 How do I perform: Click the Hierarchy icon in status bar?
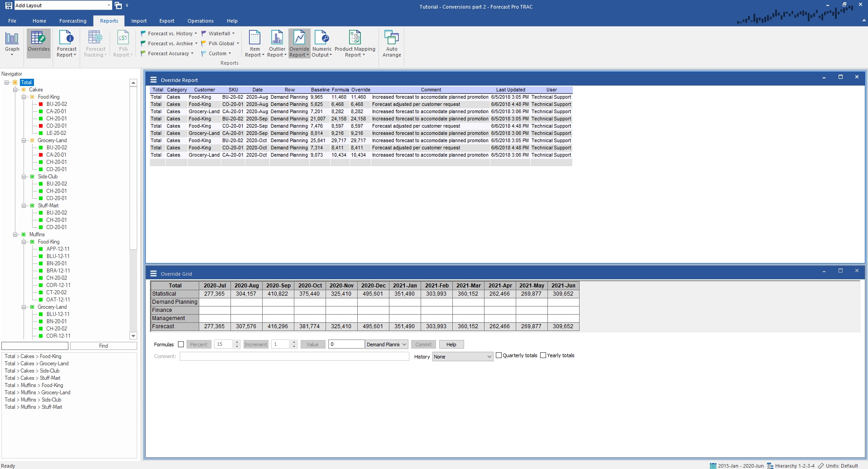click(x=770, y=465)
